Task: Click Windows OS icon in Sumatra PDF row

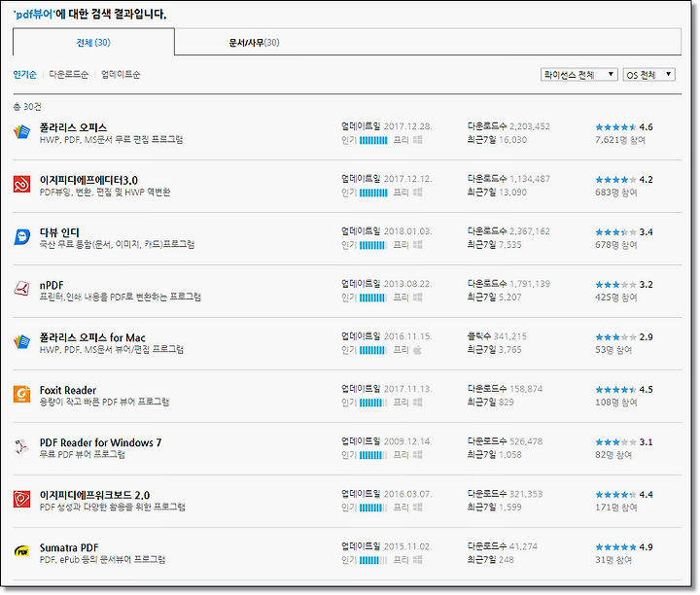Action: 417,560
